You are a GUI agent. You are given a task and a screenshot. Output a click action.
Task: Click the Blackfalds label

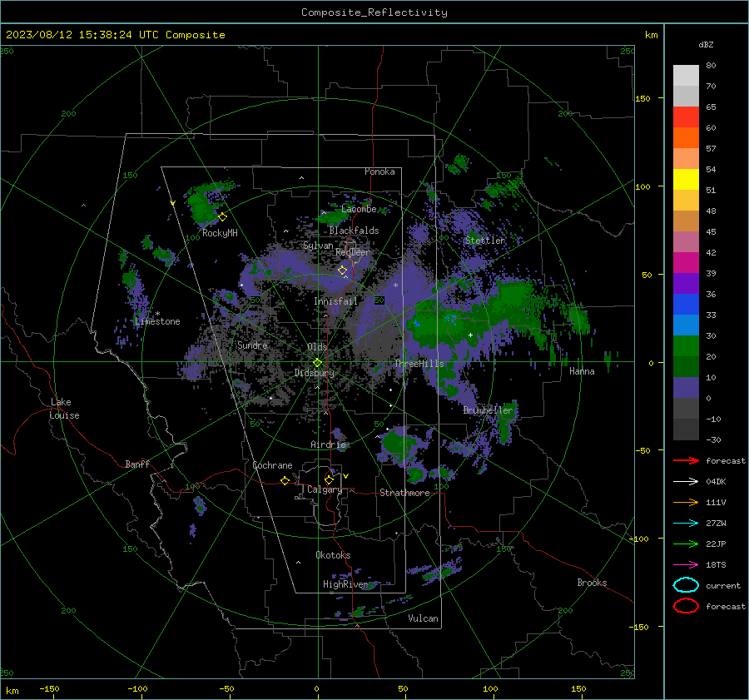click(x=354, y=231)
